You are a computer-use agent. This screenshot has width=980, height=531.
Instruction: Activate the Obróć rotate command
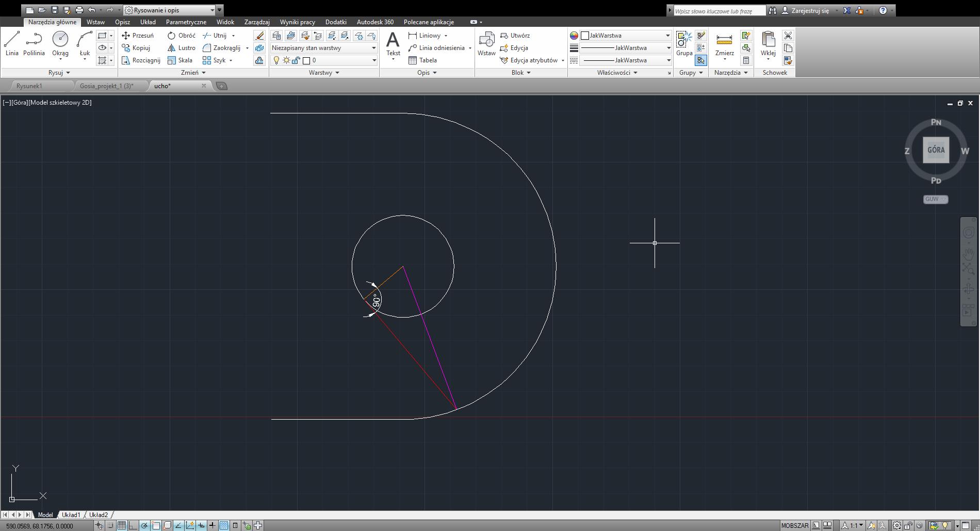182,36
